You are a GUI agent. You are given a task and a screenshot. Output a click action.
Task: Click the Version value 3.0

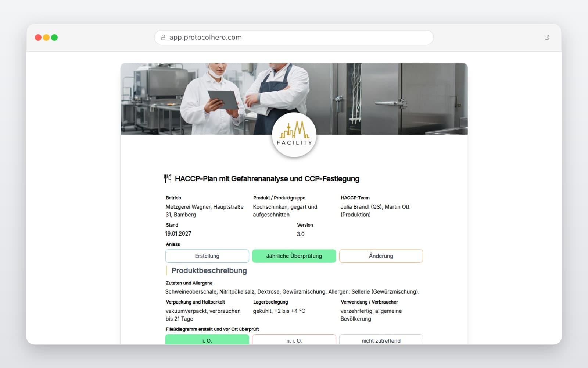(x=301, y=234)
